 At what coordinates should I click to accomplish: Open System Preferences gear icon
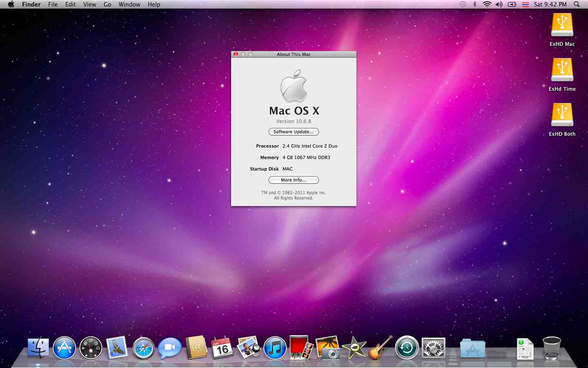[x=433, y=348]
